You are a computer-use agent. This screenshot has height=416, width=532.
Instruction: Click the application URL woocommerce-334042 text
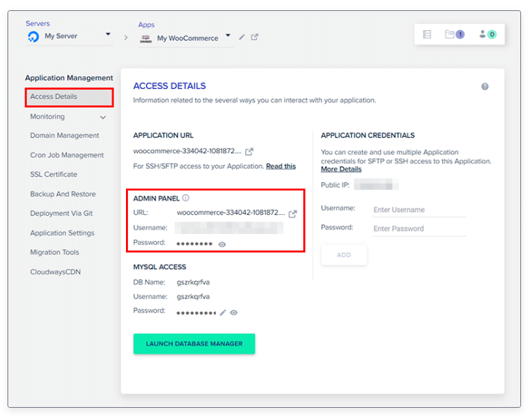(x=188, y=151)
